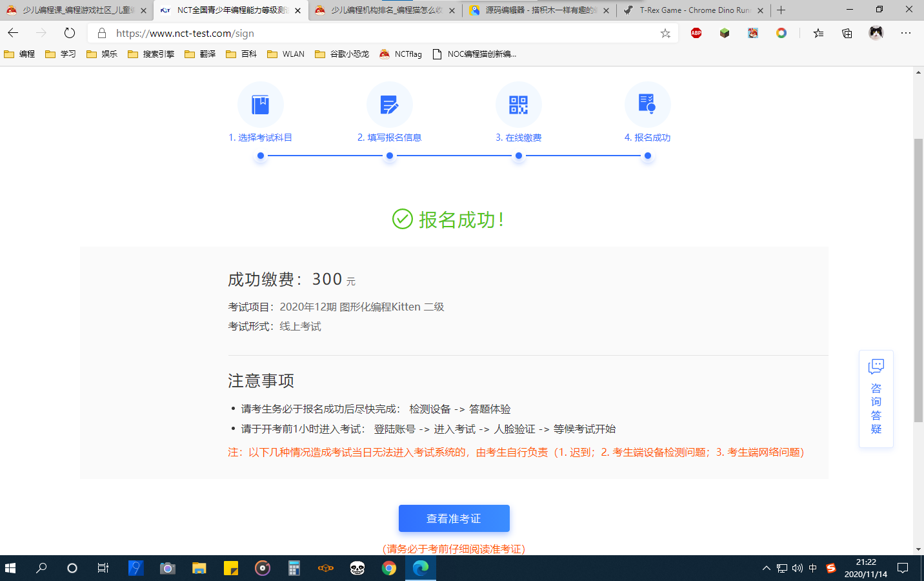Image resolution: width=924 pixels, height=581 pixels.
Task: Click the taskbar Camera app icon
Action: click(168, 568)
